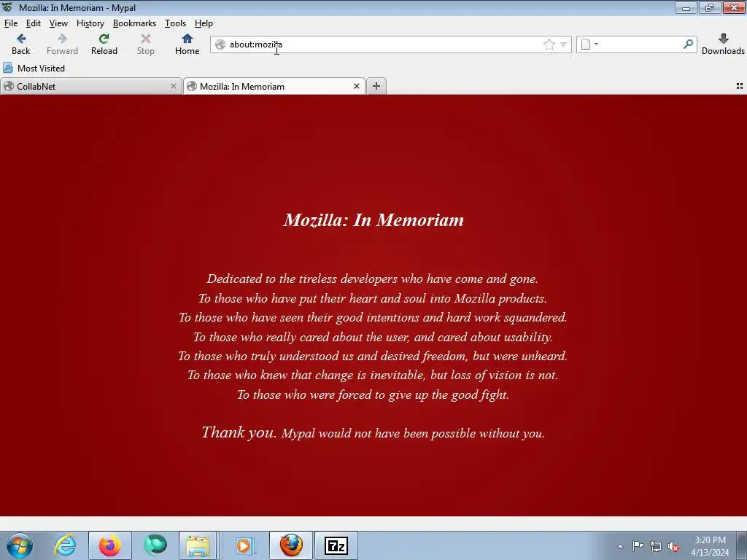Show the list all tabs button

click(740, 86)
